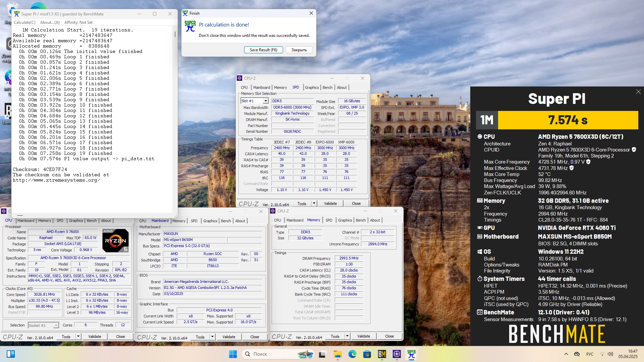Click the CPU-Z Memory window title icon
Image resolution: width=644 pixels, height=362 pixels.
click(x=273, y=211)
